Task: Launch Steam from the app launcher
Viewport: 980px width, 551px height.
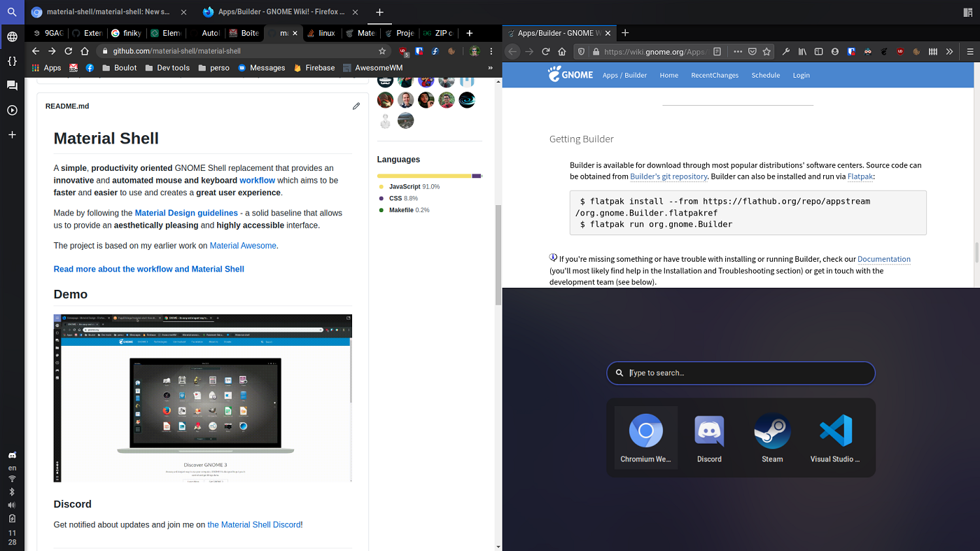Action: pos(772,431)
